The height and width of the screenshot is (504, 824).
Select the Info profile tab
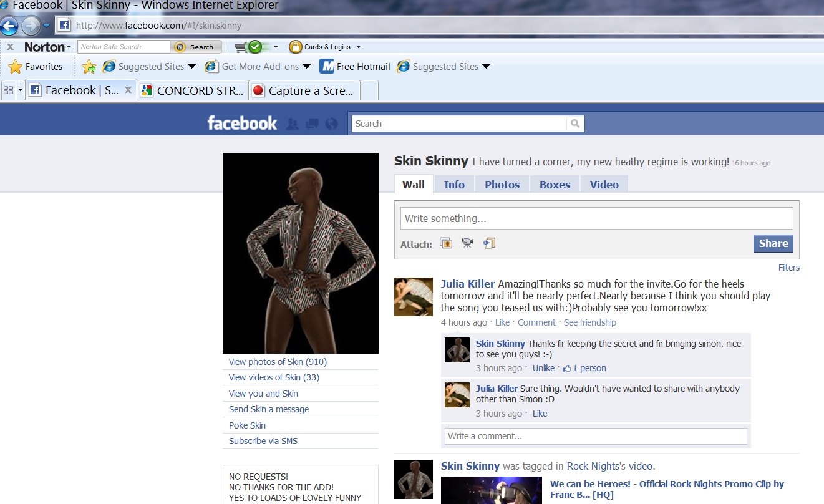point(454,184)
